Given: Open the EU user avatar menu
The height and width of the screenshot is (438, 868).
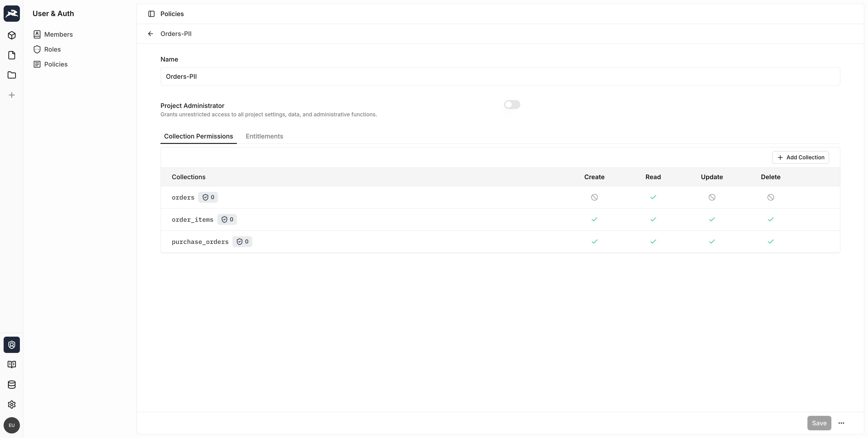Looking at the screenshot, I should (x=12, y=425).
